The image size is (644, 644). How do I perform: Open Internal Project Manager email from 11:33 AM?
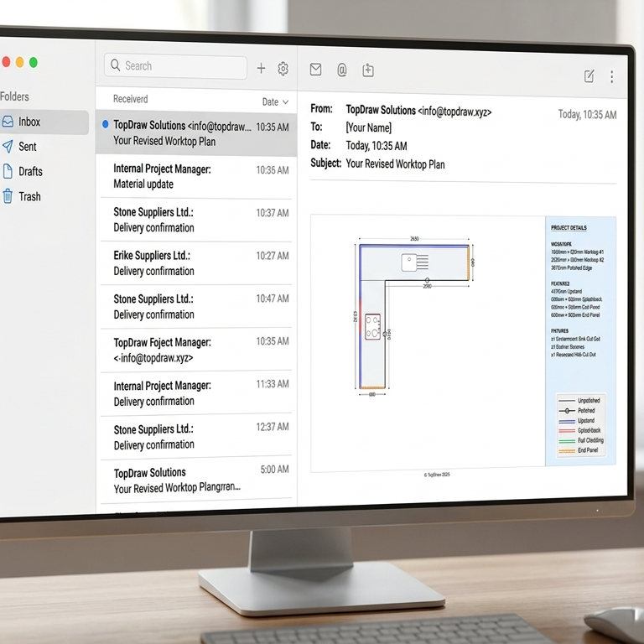(196, 393)
